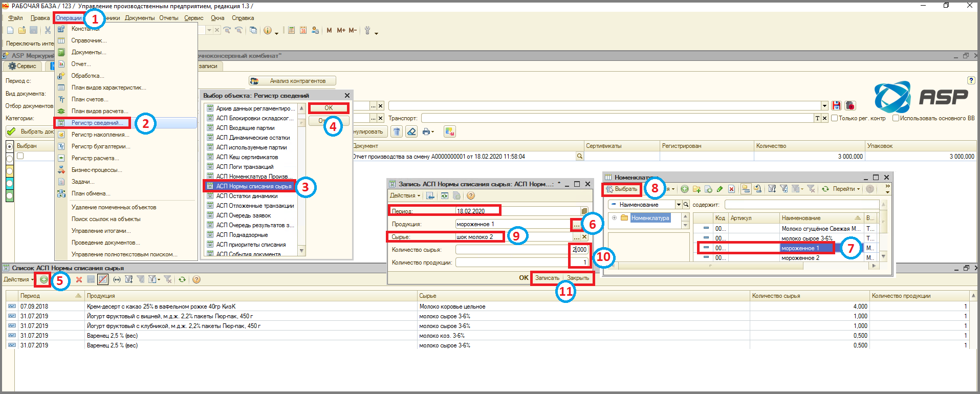Click the green add icon in Номенклатура toolbar
The image size is (980, 394).
pyautogui.click(x=684, y=189)
